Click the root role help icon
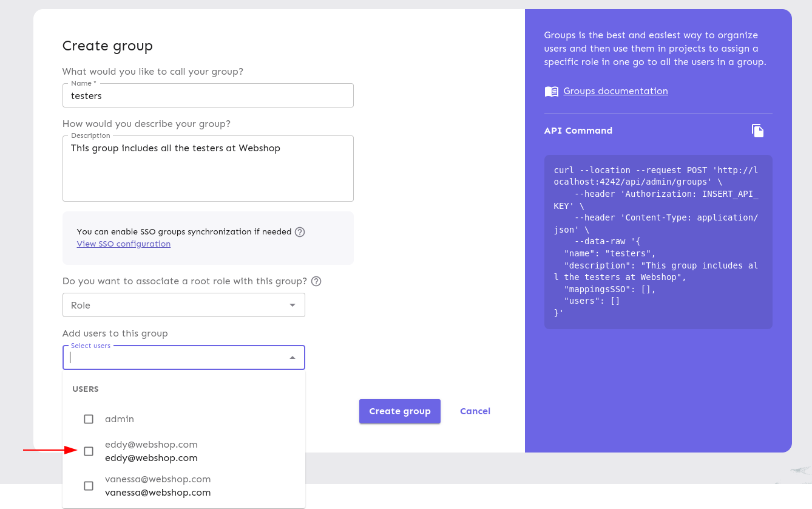The height and width of the screenshot is (509, 812). click(316, 281)
